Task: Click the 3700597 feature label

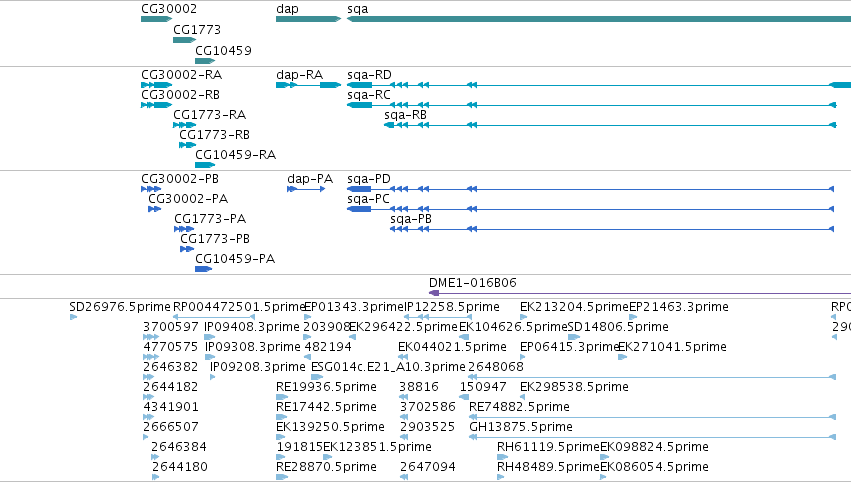Action: click(171, 327)
